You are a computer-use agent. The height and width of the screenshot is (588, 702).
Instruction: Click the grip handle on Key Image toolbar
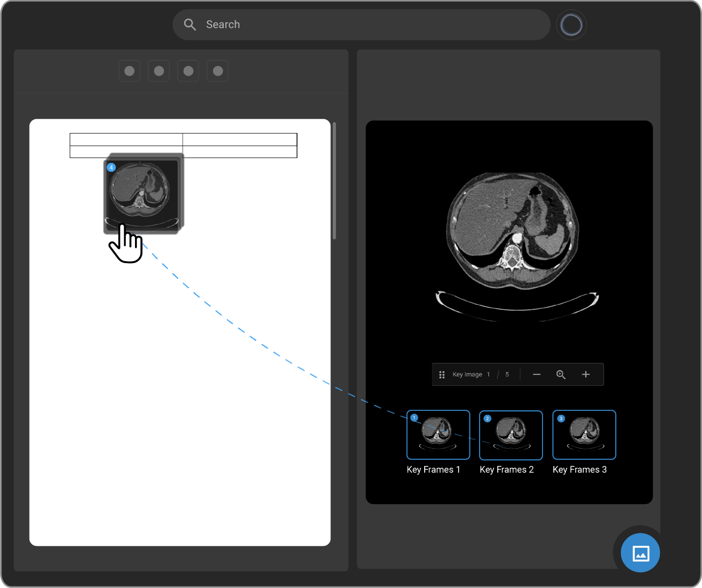442,374
